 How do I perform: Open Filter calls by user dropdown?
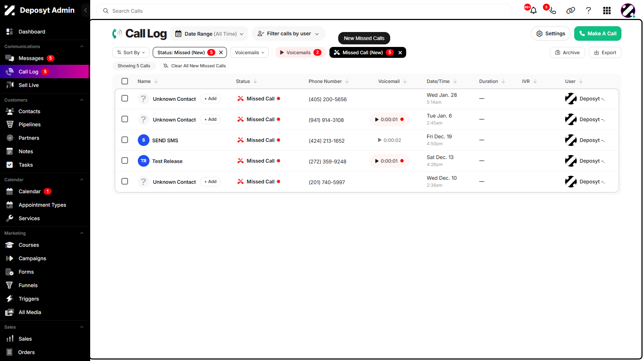click(x=288, y=33)
